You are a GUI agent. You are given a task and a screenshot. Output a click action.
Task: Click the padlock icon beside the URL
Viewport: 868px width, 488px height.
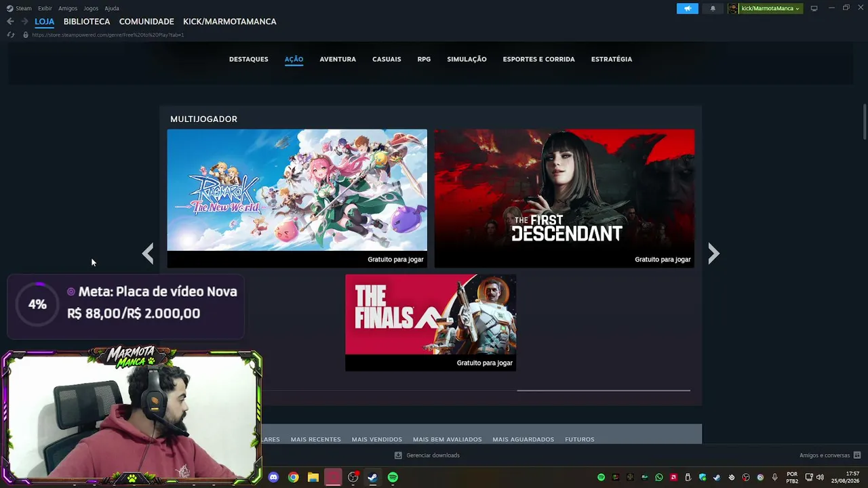pos(26,35)
